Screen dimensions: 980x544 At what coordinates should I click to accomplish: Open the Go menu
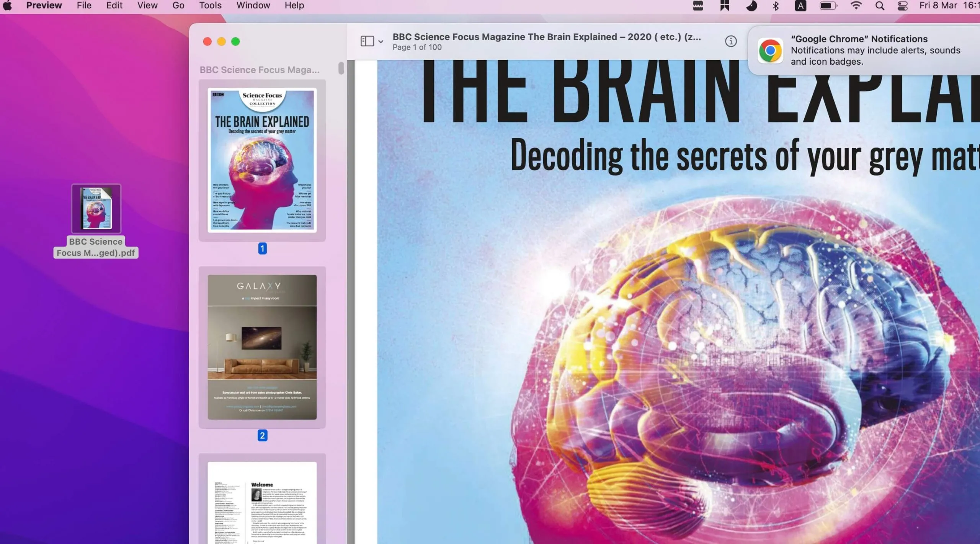pos(178,6)
